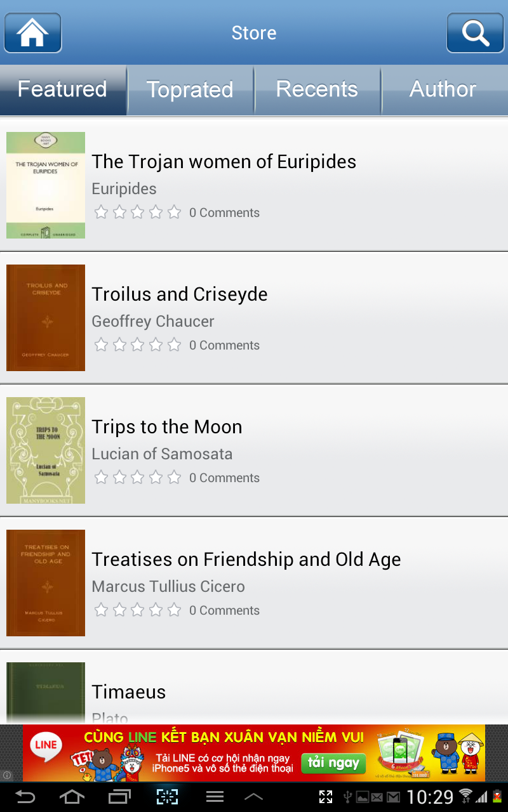Open the menu icon in navigation bar
Viewport: 508px width, 812px height.
215,797
